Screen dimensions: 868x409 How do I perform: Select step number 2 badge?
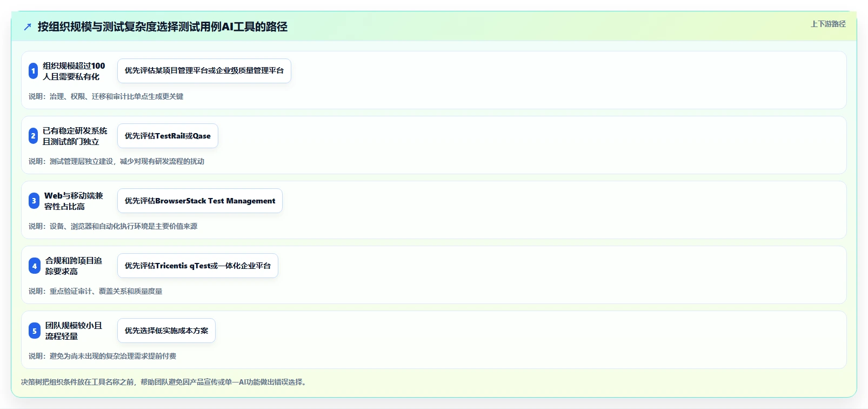(34, 136)
